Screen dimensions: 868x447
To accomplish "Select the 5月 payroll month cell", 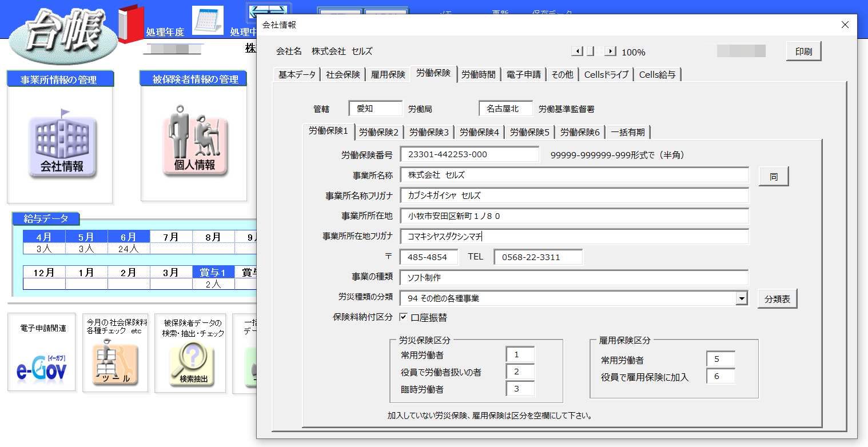I will pos(86,237).
